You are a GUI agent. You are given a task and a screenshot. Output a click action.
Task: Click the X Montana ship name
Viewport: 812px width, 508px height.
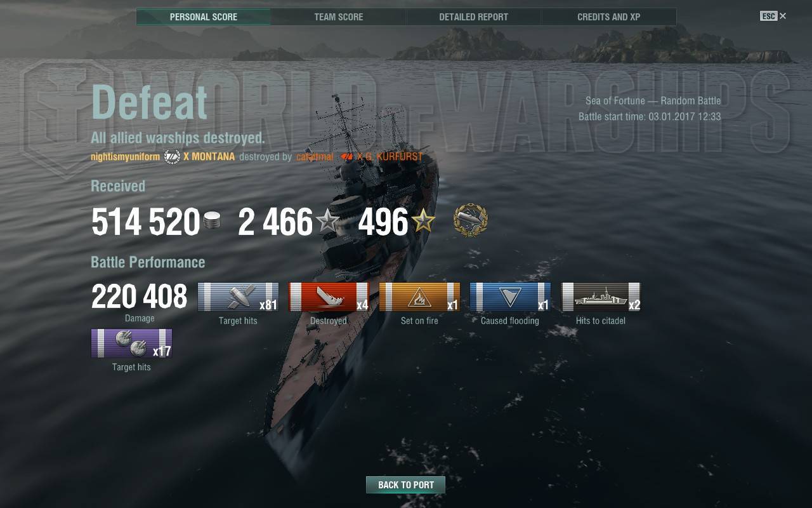click(x=209, y=156)
